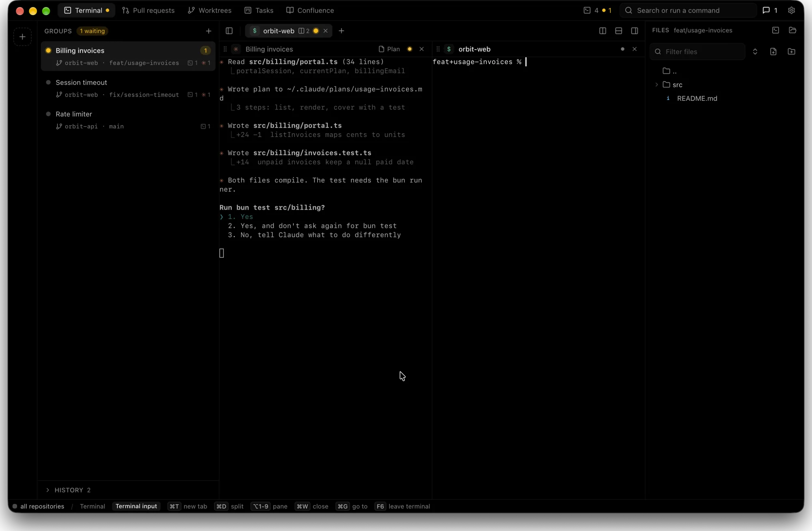Viewport: 812px width, 531px height.
Task: Click Terminal breadcrumb in status bar
Action: pos(92,506)
